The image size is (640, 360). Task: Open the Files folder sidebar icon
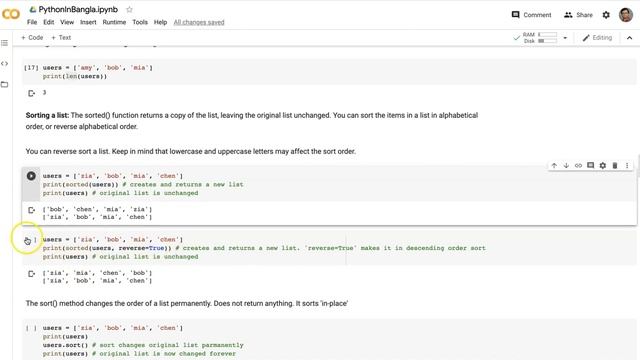[x=4, y=84]
